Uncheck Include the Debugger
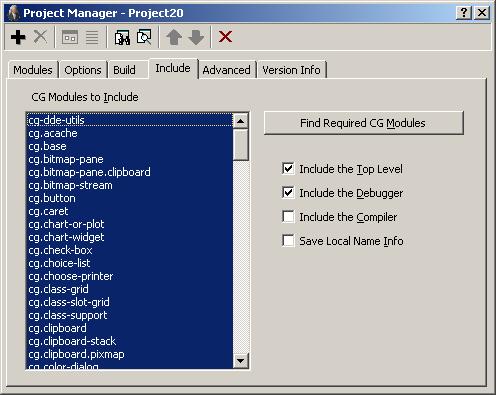This screenshot has width=496, height=395. (288, 193)
